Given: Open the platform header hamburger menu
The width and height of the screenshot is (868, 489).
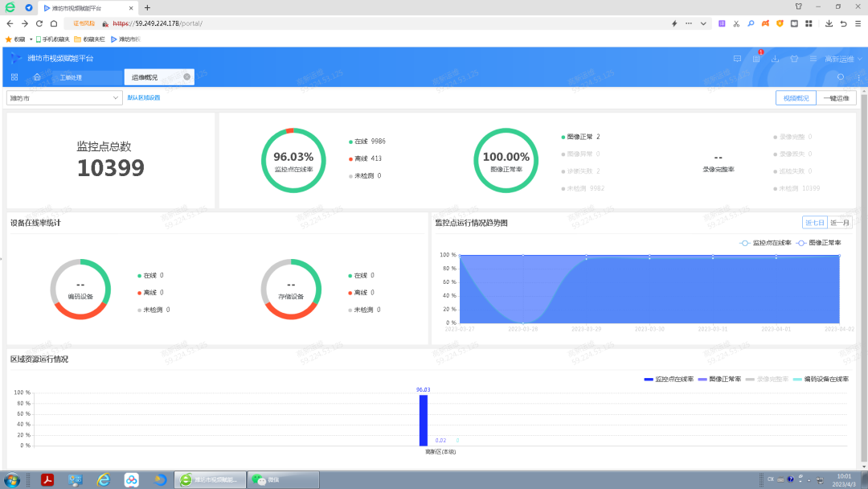Looking at the screenshot, I should click(813, 59).
